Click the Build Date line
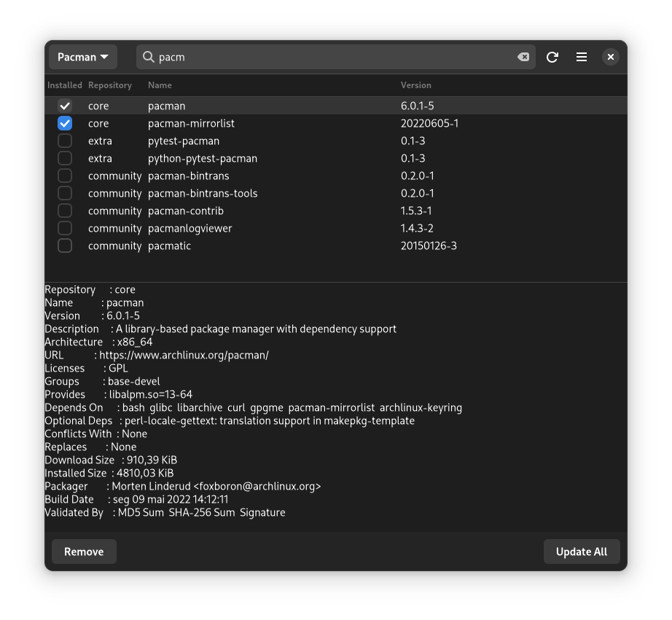Screen dimensions: 672x620 point(136,500)
